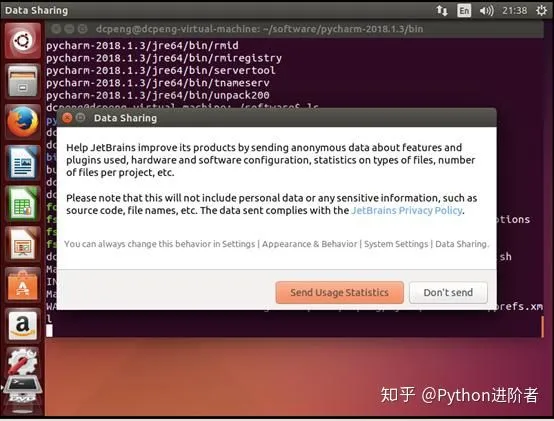Open the sound volume indicator menu
The height and width of the screenshot is (421, 554).
(487, 11)
